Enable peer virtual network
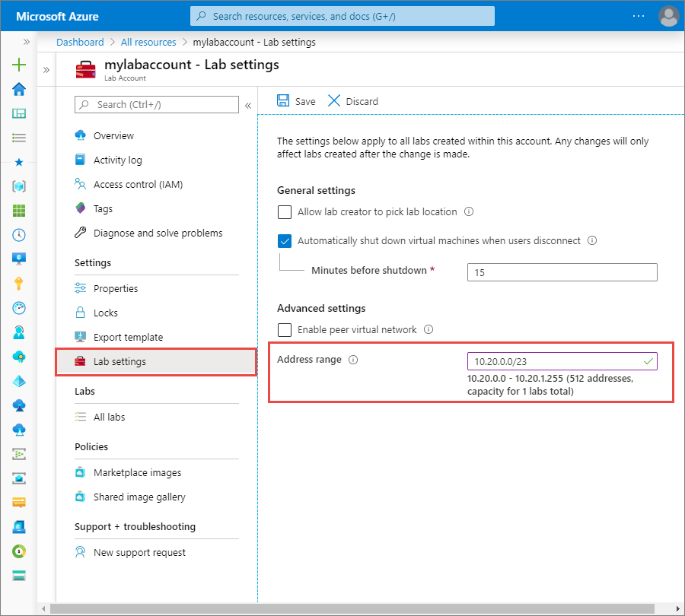 [285, 330]
